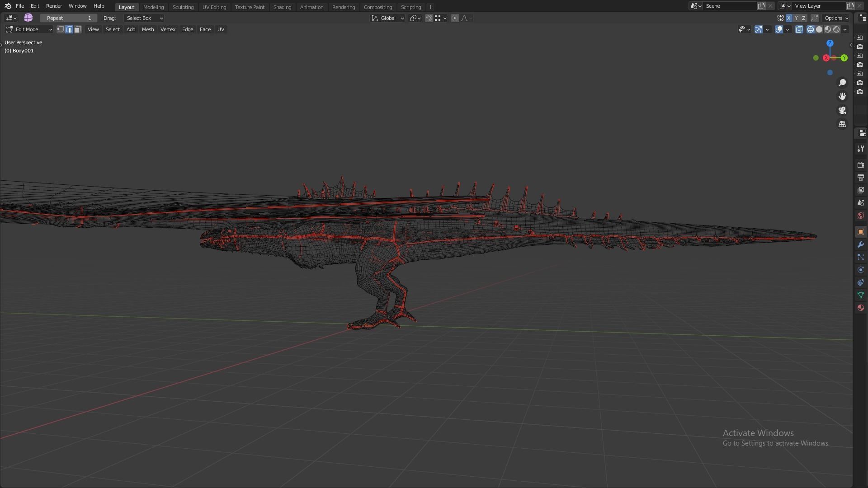The width and height of the screenshot is (868, 488).
Task: Open the Edit menu
Action: pos(35,6)
